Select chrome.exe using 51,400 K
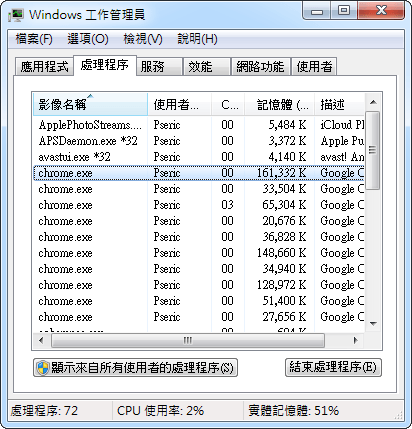This screenshot has width=412, height=429. pos(199,301)
